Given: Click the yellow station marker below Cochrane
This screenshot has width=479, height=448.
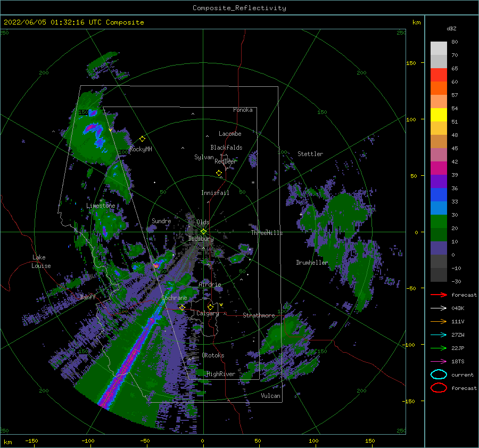Looking at the screenshot, I should (x=183, y=307).
